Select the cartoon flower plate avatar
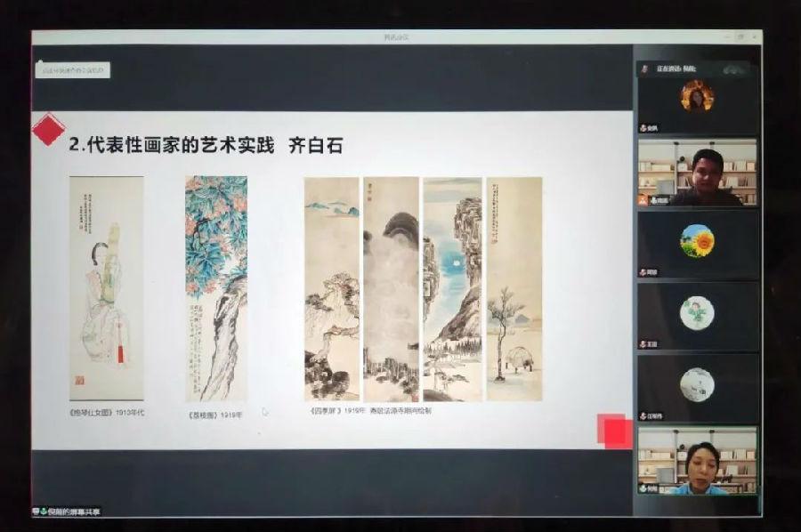 pyautogui.click(x=697, y=313)
